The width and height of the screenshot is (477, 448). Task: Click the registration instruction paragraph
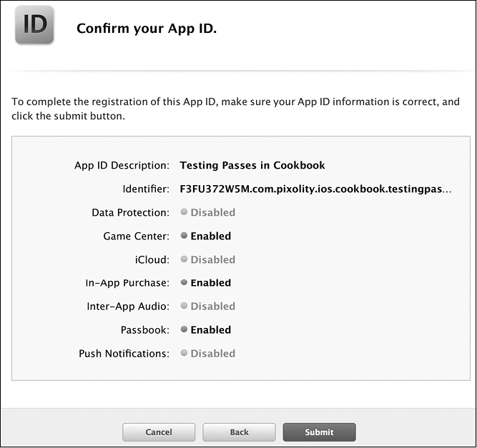click(x=235, y=109)
